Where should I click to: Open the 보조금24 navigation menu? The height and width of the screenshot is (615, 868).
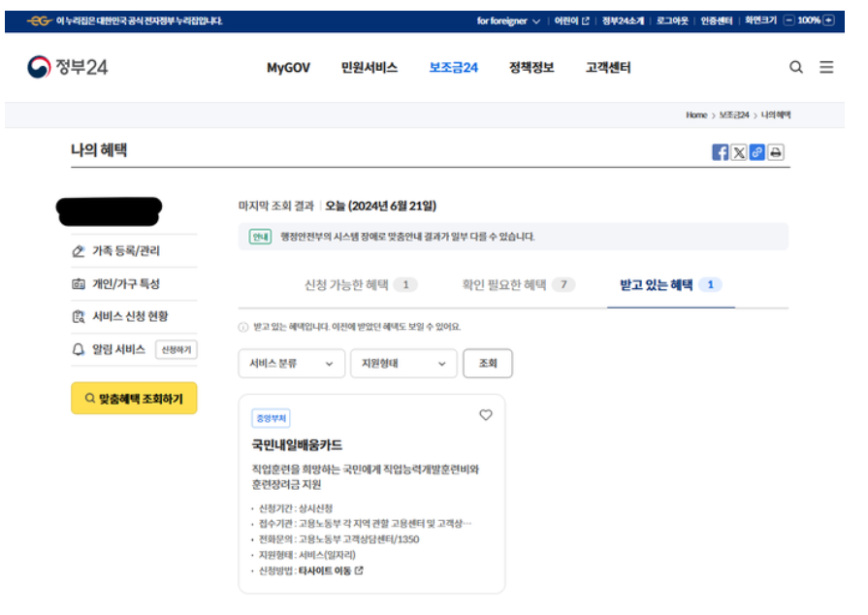pyautogui.click(x=454, y=67)
